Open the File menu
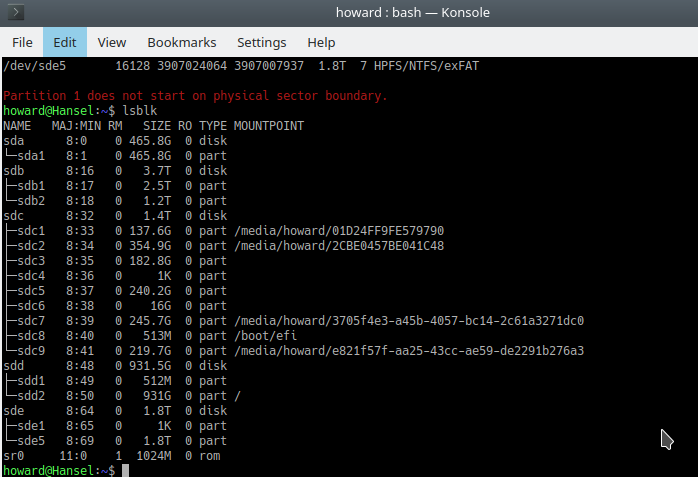Viewport: 698px width, 477px height. (x=22, y=42)
